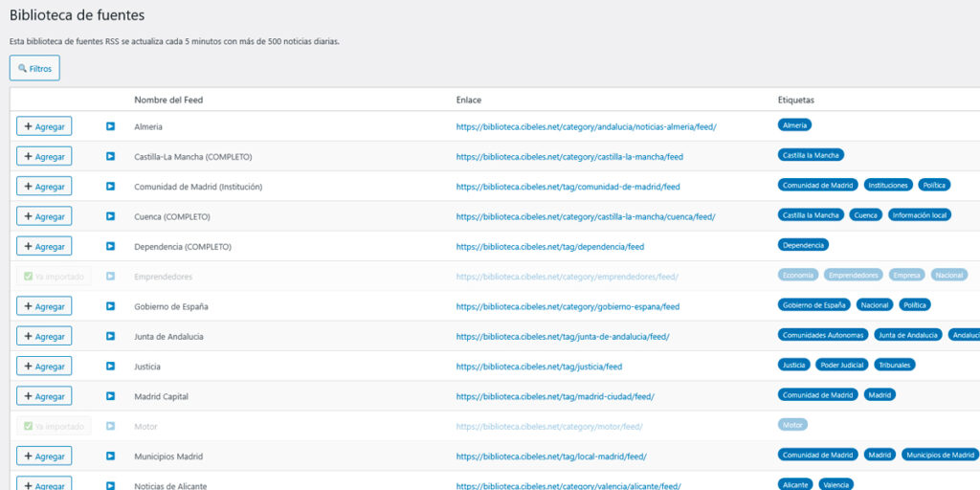Click the Municipios de Madrid tag
Image resolution: width=980 pixels, height=490 pixels.
click(x=940, y=455)
